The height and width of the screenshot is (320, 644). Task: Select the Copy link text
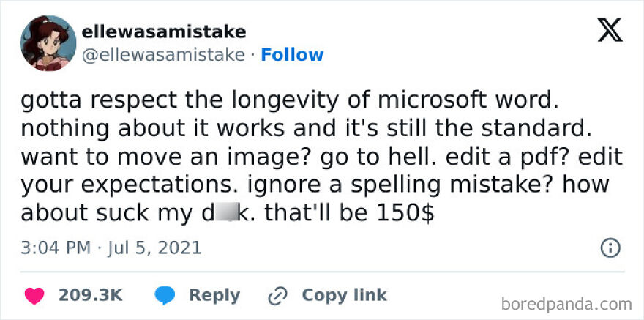(344, 295)
